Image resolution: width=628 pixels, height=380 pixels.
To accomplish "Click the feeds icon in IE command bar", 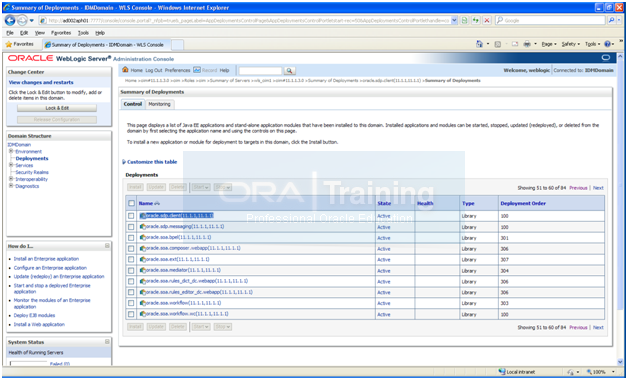I will pyautogui.click(x=498, y=44).
